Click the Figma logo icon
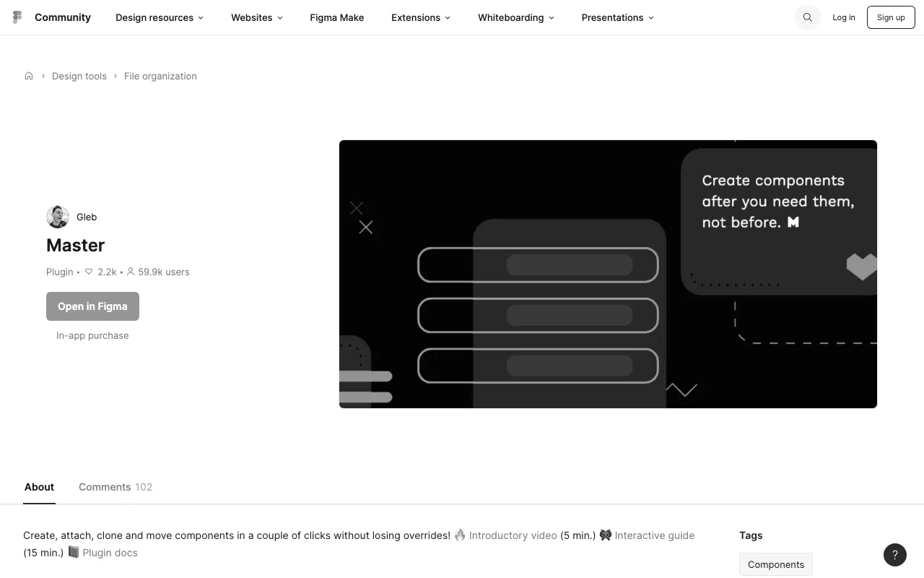 pyautogui.click(x=17, y=17)
